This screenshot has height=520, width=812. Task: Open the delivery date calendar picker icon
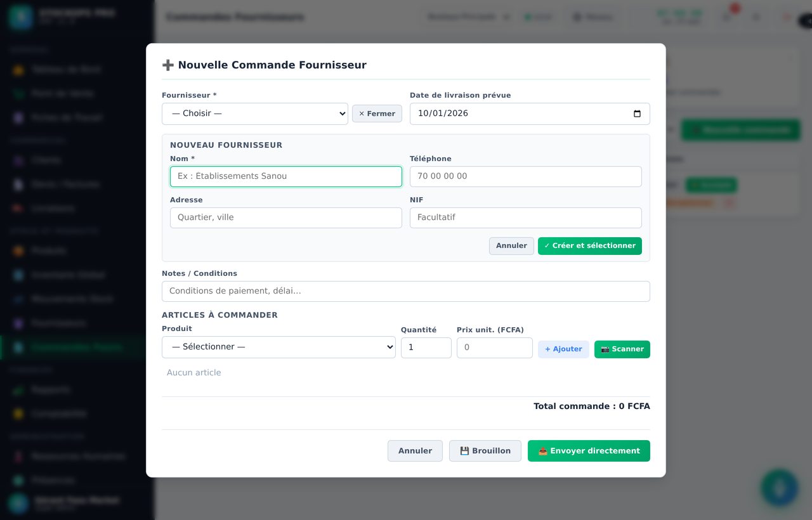pos(637,114)
